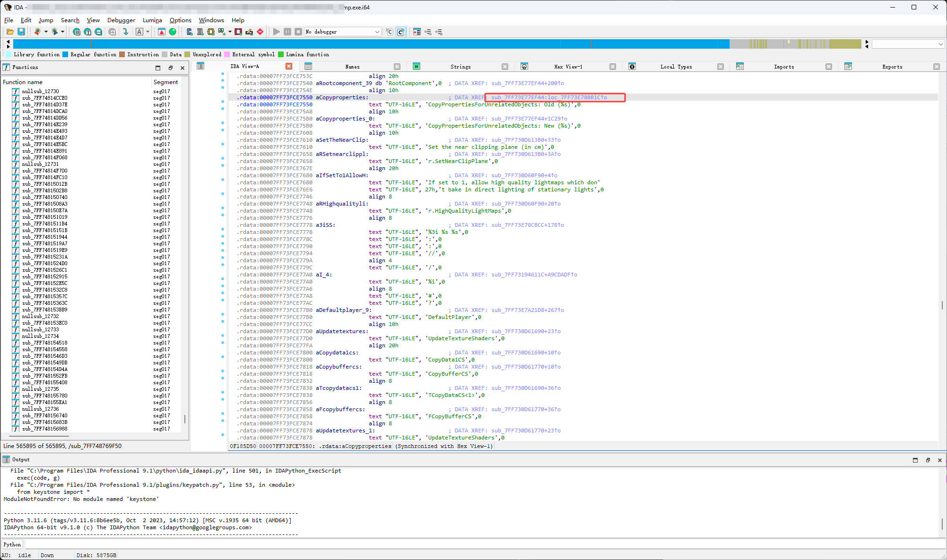Click the Regular function color swatch
Viewport: 947px width, 560px height.
point(65,54)
